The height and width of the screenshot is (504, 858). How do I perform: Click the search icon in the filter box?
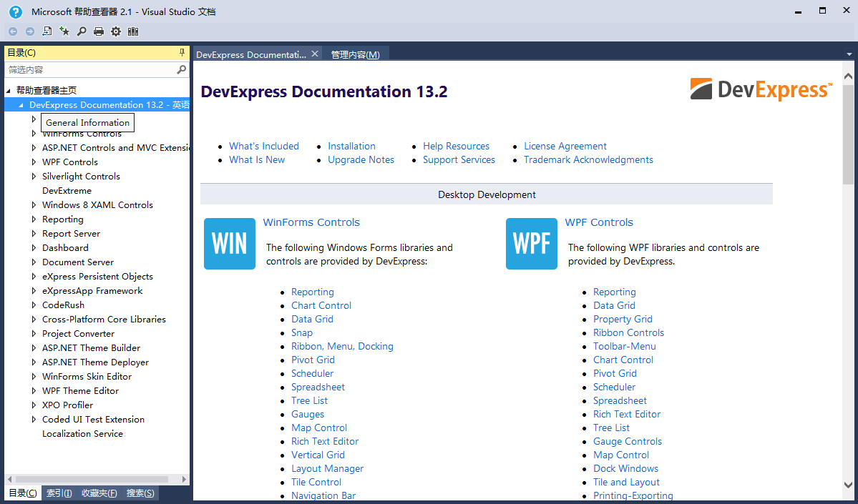[x=182, y=69]
